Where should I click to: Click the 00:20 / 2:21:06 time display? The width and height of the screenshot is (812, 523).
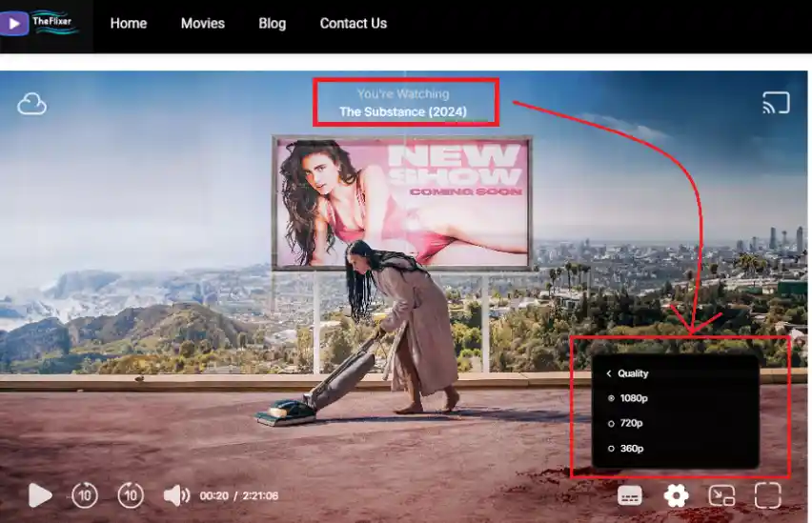pyautogui.click(x=238, y=496)
